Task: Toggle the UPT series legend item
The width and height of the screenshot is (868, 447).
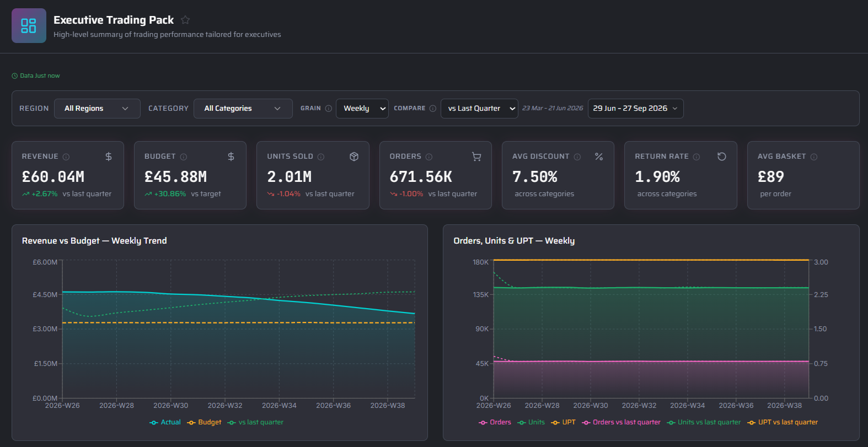Action: tap(563, 422)
